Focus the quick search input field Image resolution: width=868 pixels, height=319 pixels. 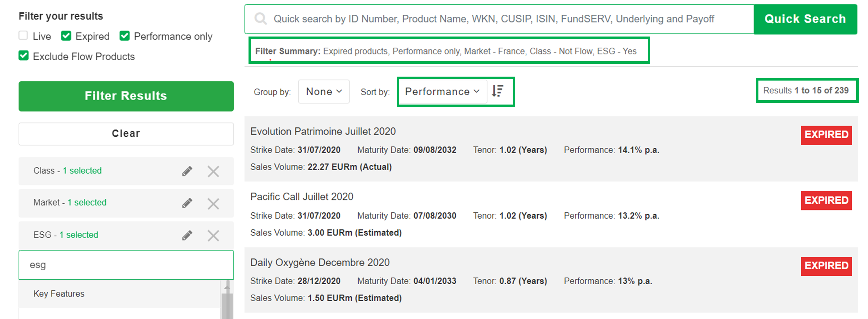(x=499, y=19)
